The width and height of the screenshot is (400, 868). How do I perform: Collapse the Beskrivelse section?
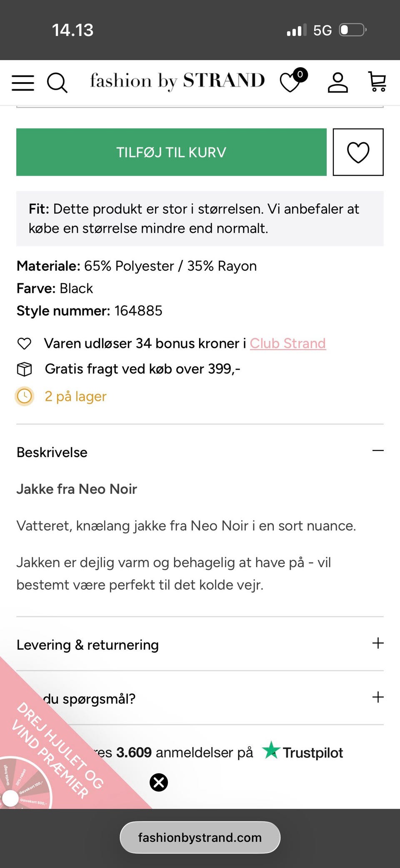(378, 450)
